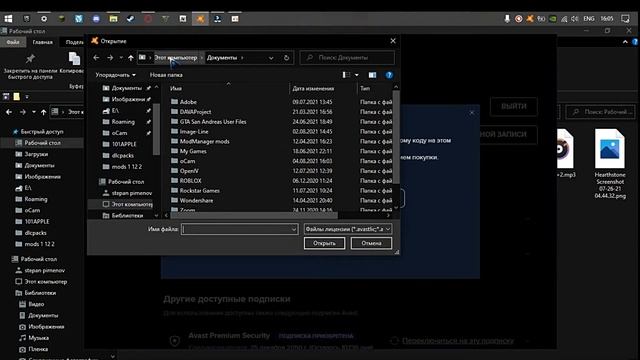Click the Forward arrow in the Open dialog

click(x=110, y=58)
